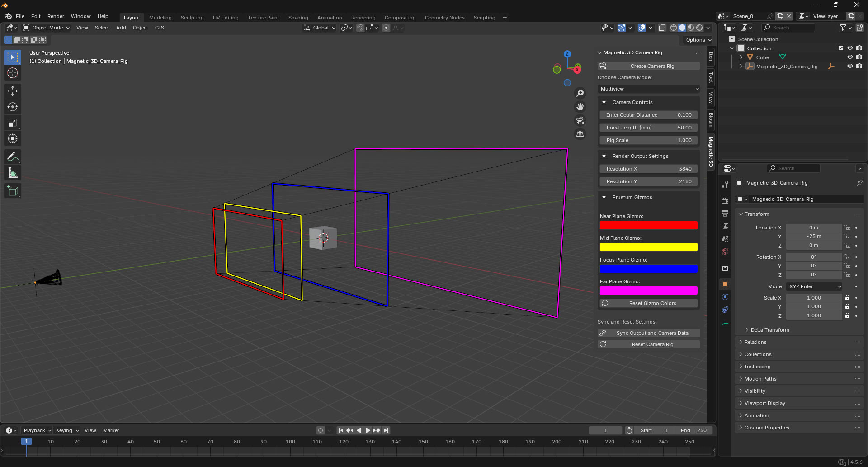Open the GIS menu
Viewport: 868px width, 467px height.
click(159, 28)
